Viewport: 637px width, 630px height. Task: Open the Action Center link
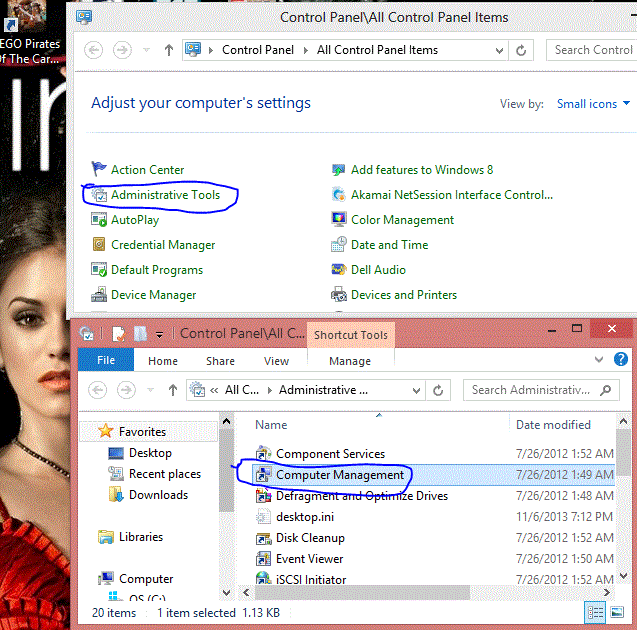point(147,170)
